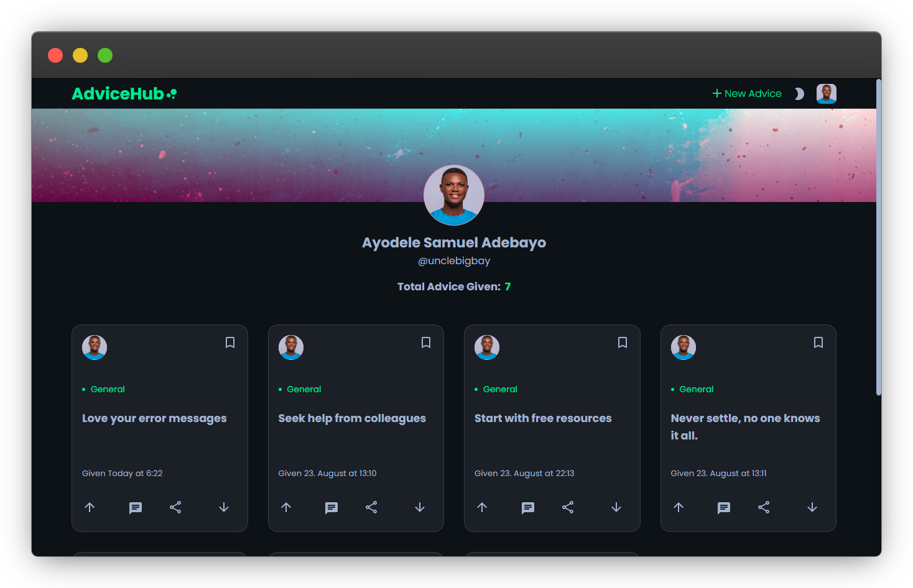Image resolution: width=913 pixels, height=588 pixels.
Task: Open the 'Seek help from colleagues' title
Action: (352, 418)
